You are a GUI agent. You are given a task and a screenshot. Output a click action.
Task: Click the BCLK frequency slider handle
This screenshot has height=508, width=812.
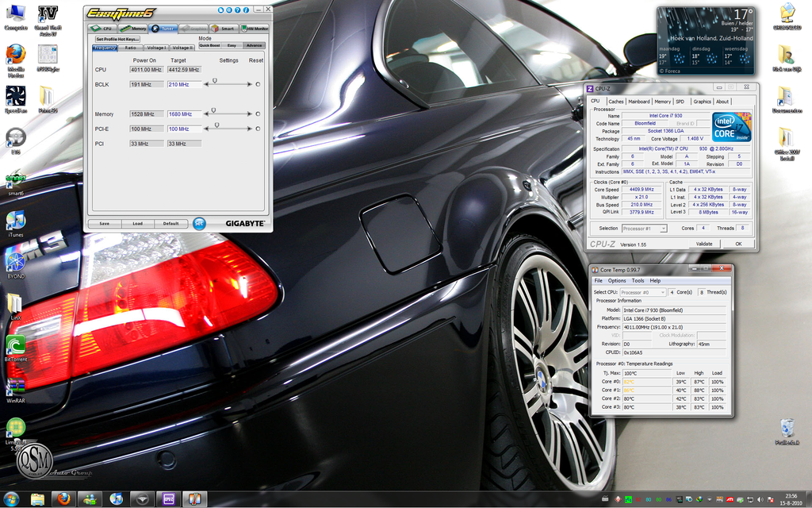point(215,80)
